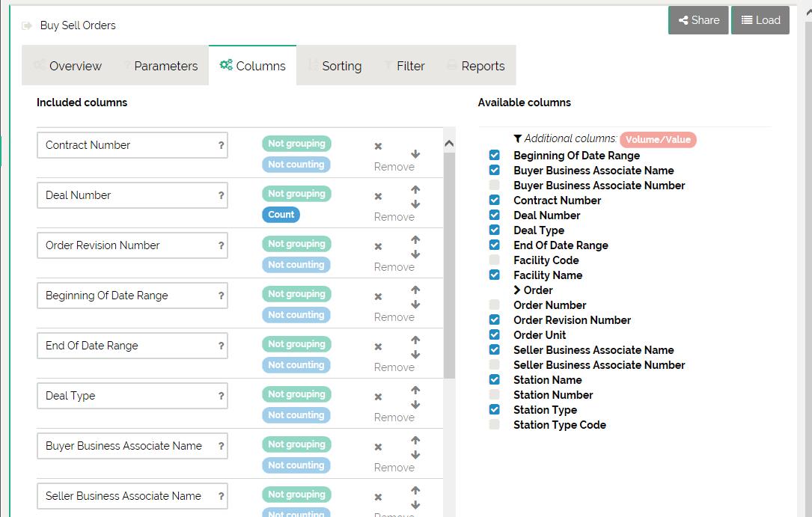812x517 pixels.
Task: Click help question mark on Deal Type
Action: pyautogui.click(x=221, y=396)
